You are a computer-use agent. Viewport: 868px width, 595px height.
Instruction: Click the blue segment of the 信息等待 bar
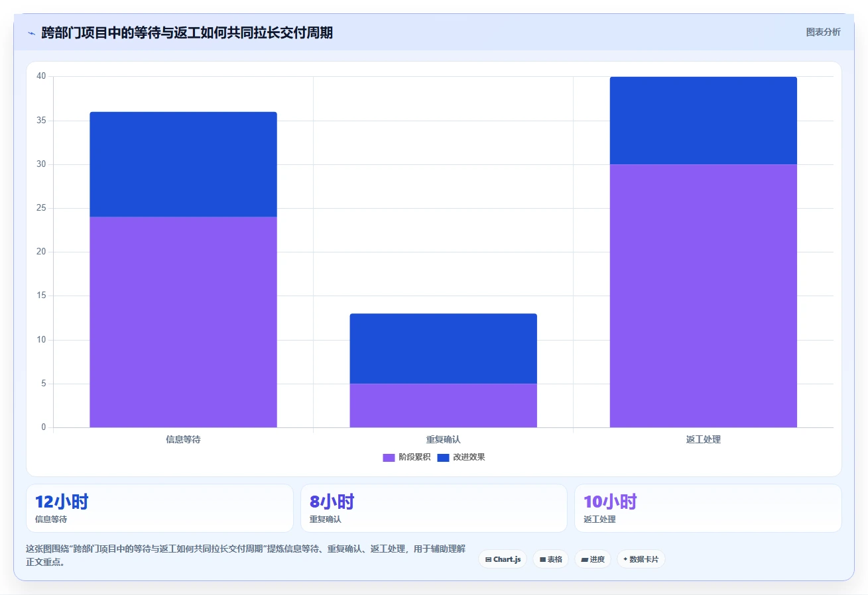[x=183, y=164]
